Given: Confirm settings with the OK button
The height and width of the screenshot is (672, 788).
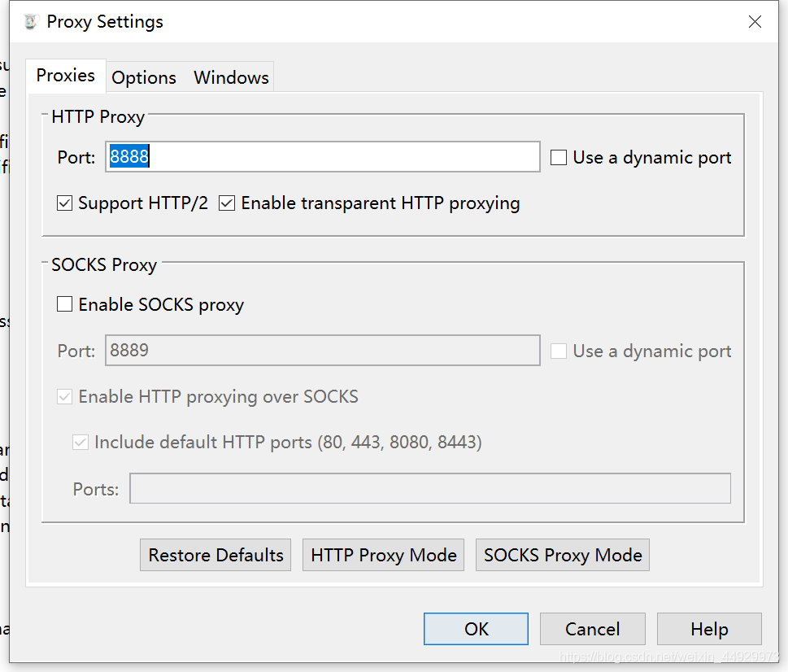Looking at the screenshot, I should (x=476, y=629).
